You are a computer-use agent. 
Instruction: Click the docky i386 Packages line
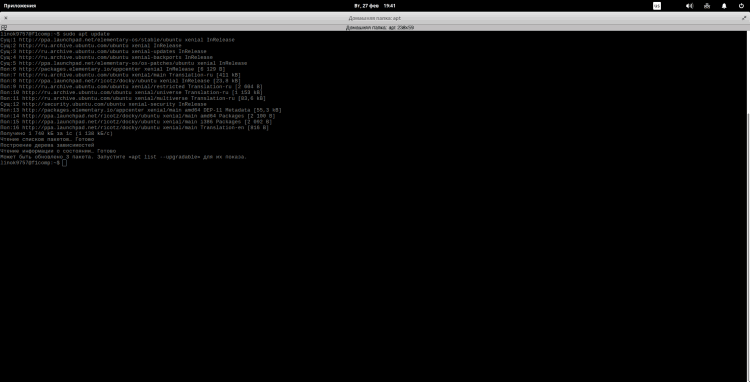click(x=136, y=121)
